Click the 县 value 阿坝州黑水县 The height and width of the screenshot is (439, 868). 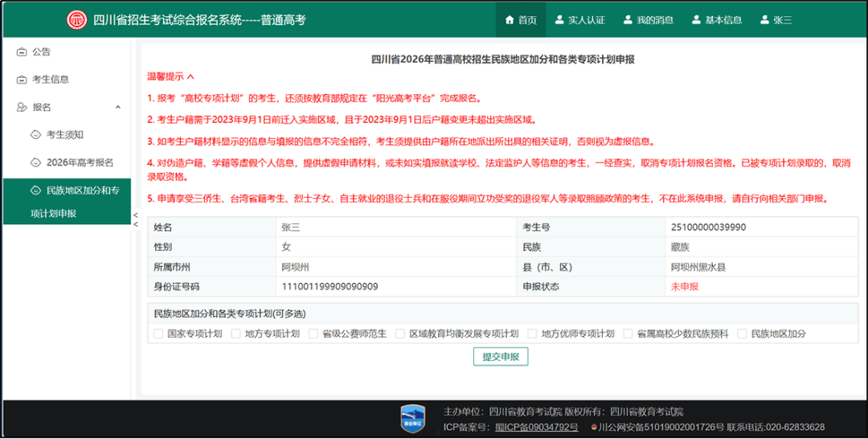[x=698, y=267]
